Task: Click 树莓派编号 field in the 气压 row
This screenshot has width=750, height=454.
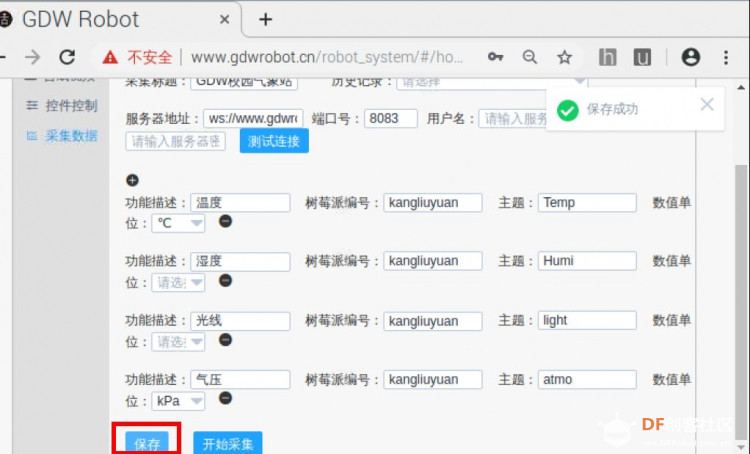Action: [433, 380]
